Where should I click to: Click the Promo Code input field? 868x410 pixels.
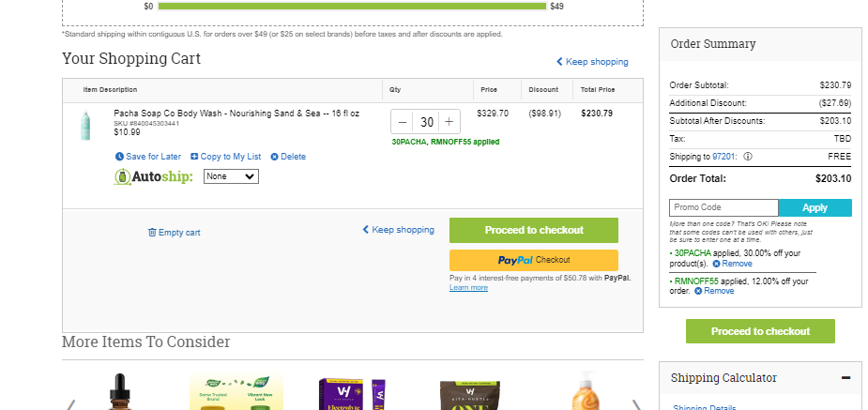click(x=724, y=207)
